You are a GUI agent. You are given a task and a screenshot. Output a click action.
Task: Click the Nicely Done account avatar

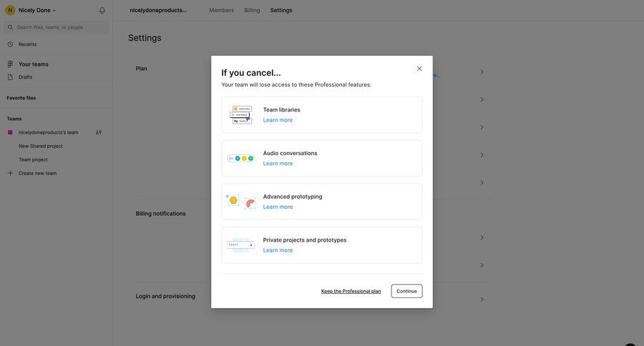click(x=10, y=10)
